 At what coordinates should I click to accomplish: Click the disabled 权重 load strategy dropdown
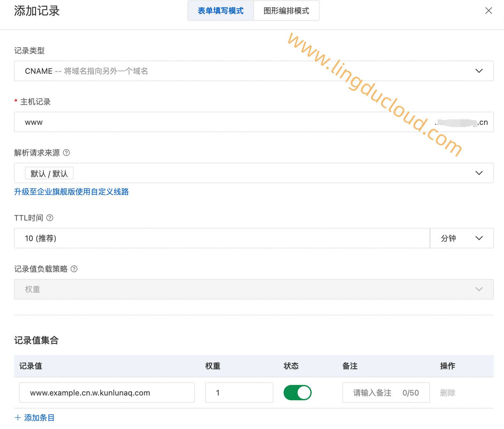[x=254, y=289]
